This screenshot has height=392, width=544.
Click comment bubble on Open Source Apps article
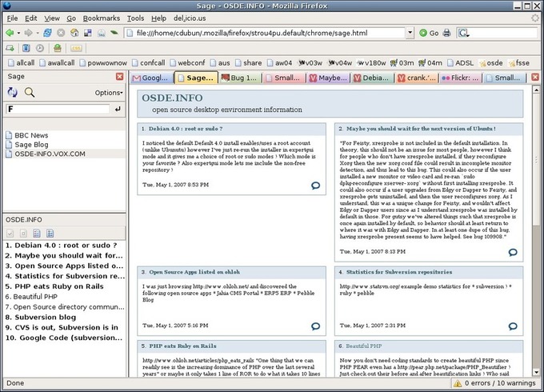click(315, 326)
